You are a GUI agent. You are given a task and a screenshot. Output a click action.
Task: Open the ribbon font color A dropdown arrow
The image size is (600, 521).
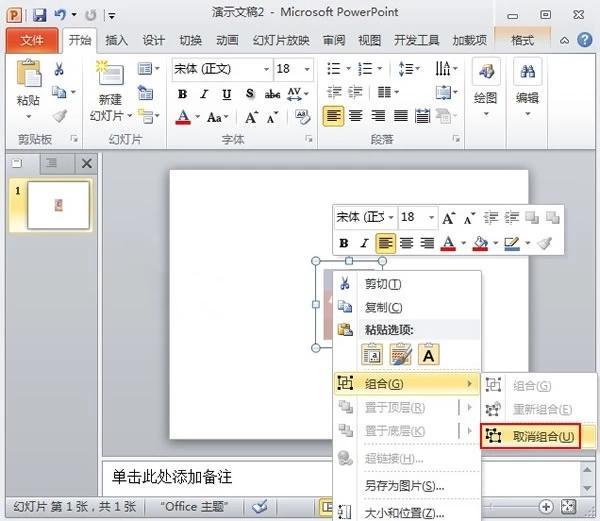click(x=198, y=117)
